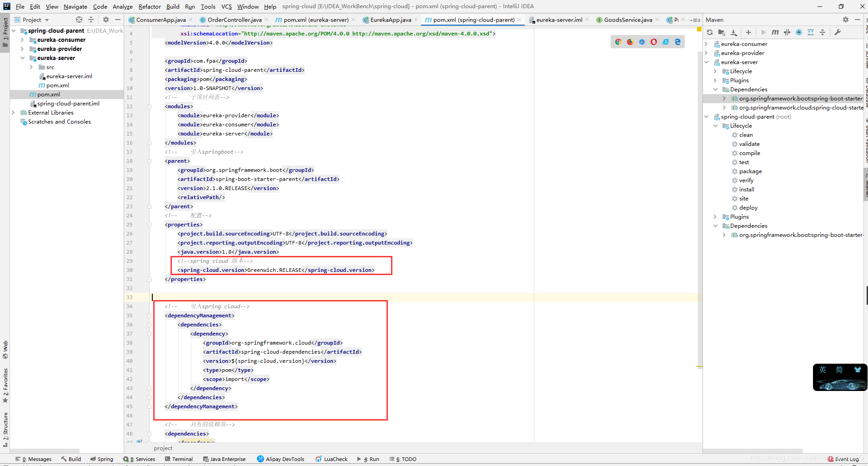The width and height of the screenshot is (868, 466).
Task: Open Java Enterprise tool window
Action: click(x=224, y=459)
